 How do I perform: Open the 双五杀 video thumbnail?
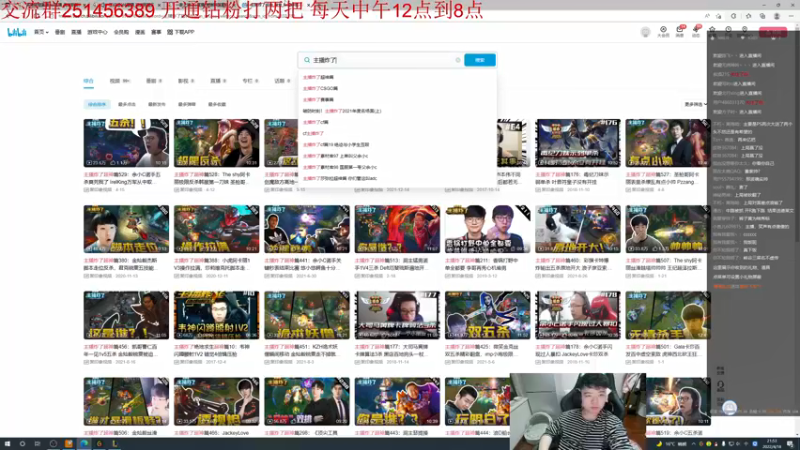click(487, 315)
